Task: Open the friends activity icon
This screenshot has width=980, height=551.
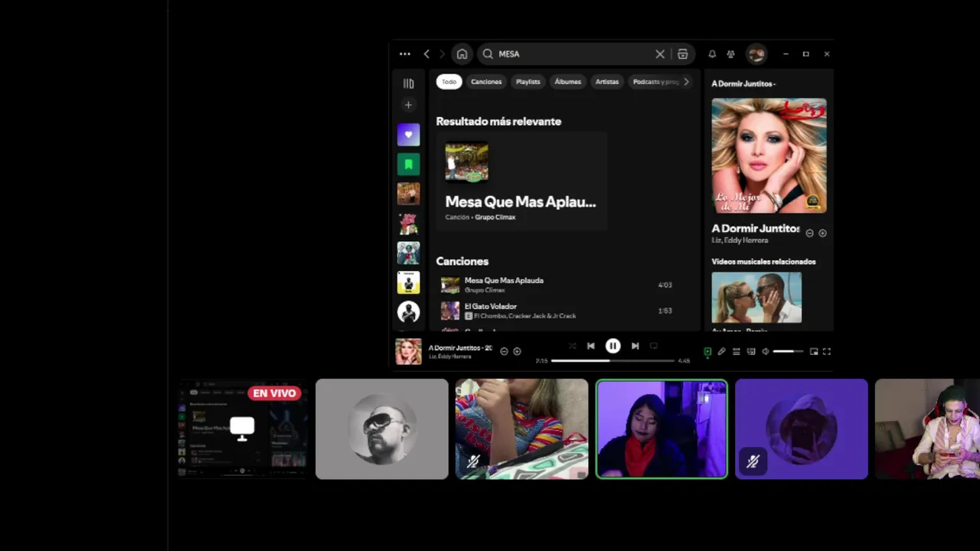Action: click(x=730, y=54)
